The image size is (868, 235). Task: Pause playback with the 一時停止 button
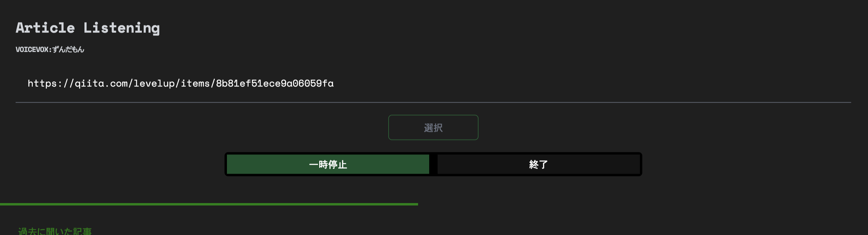[x=327, y=164]
